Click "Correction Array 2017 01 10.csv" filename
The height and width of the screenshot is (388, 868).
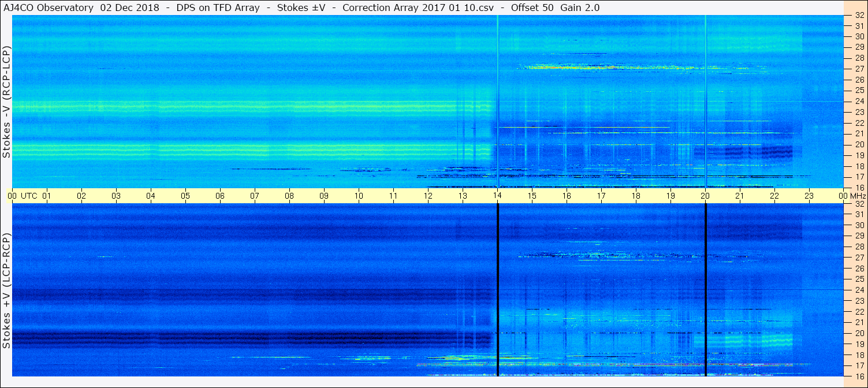(x=418, y=8)
